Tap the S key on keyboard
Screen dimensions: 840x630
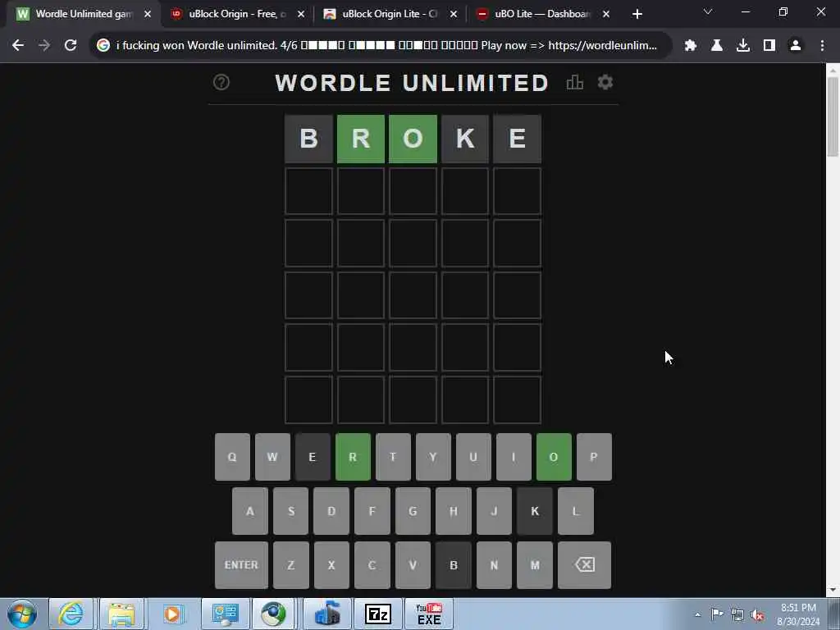coord(291,511)
